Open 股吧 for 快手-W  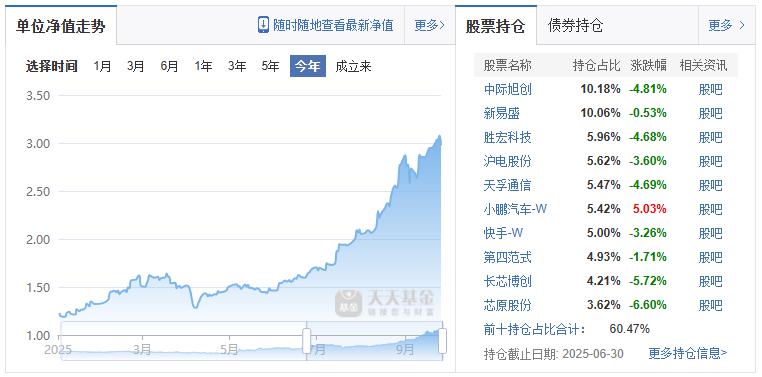pos(710,233)
